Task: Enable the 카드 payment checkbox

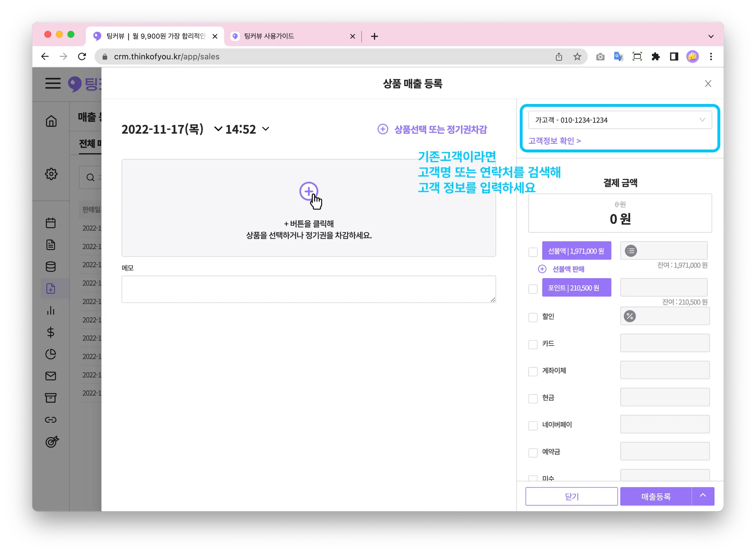Action: pyautogui.click(x=533, y=344)
